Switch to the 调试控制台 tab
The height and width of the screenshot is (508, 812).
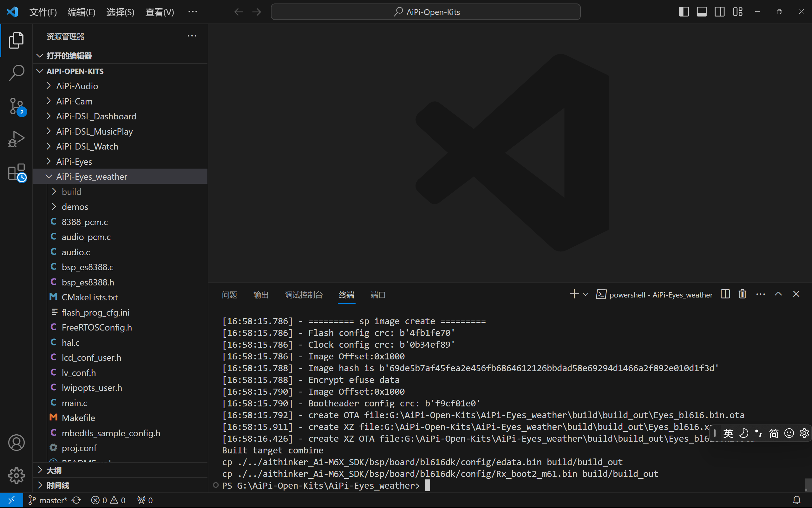(304, 295)
